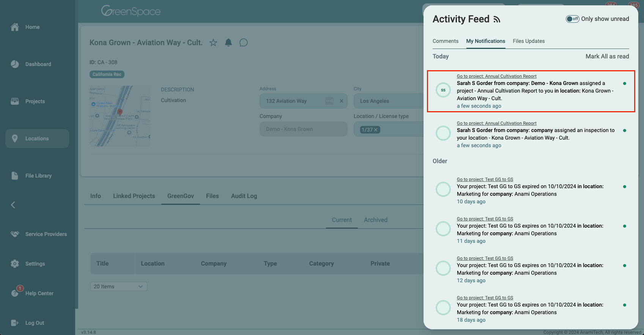The height and width of the screenshot is (335, 644).
Task: Open the Home icon in sidebar
Action: (x=15, y=27)
